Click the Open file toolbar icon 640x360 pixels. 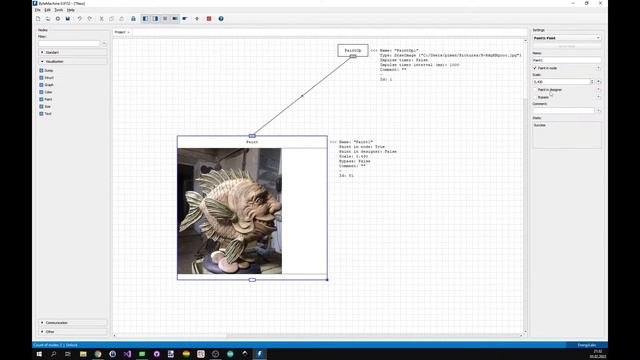point(48,19)
